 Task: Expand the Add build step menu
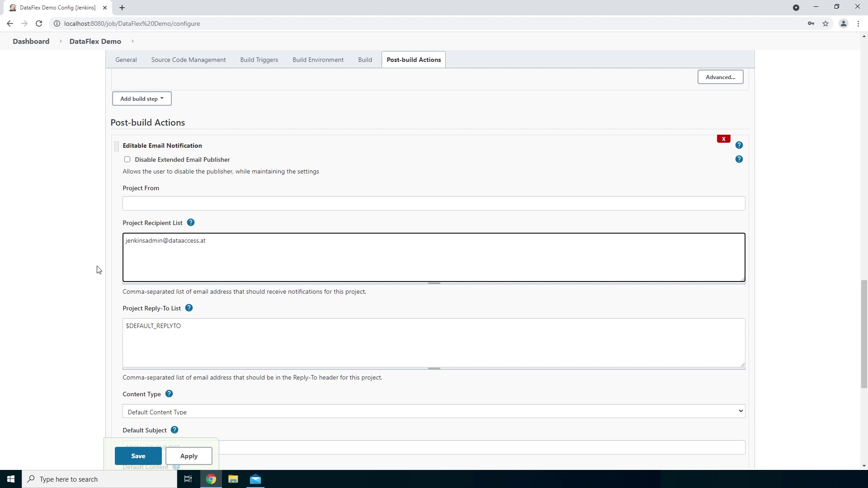(142, 99)
